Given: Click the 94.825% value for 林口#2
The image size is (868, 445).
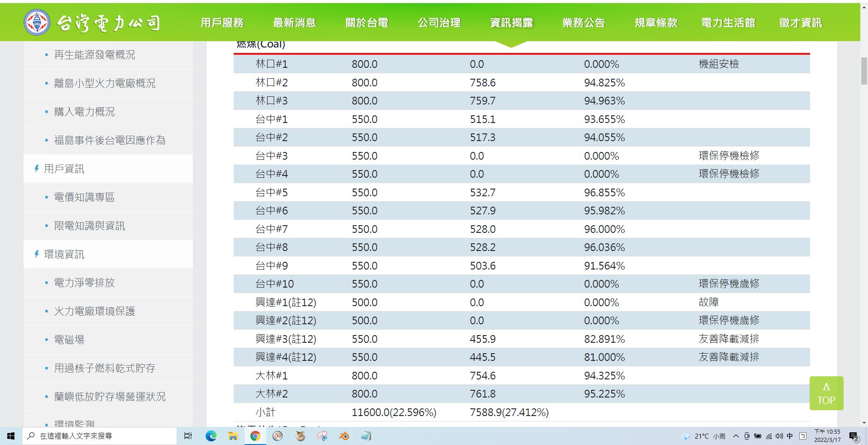Looking at the screenshot, I should (x=604, y=83).
